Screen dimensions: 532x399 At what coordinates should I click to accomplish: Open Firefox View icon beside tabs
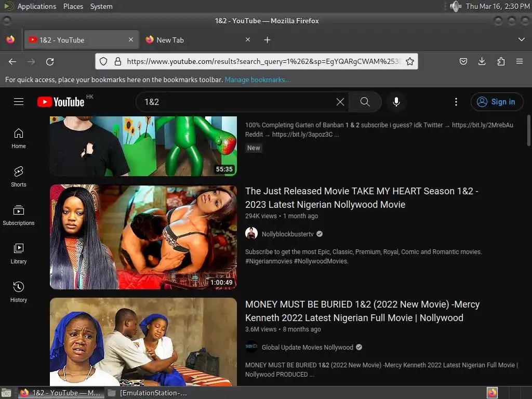10,39
